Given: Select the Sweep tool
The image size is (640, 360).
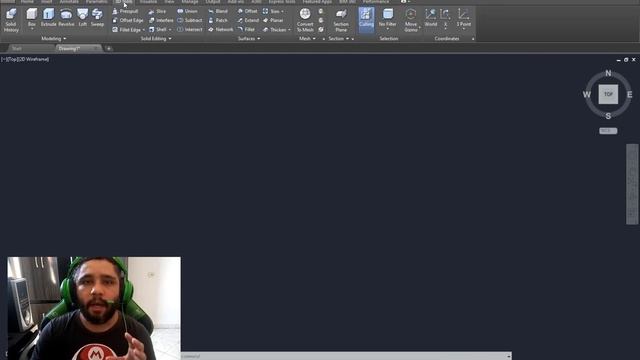Looking at the screenshot, I should (x=97, y=17).
